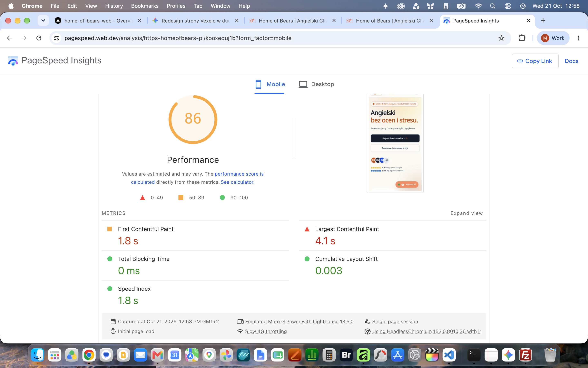Close the PageSpeed Insights tab
This screenshot has height=368, width=588.
[528, 20]
